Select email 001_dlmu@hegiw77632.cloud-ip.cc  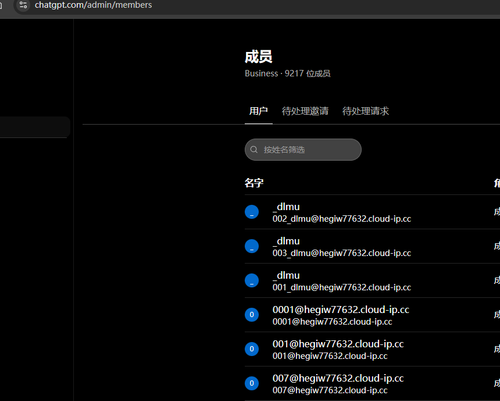342,288
